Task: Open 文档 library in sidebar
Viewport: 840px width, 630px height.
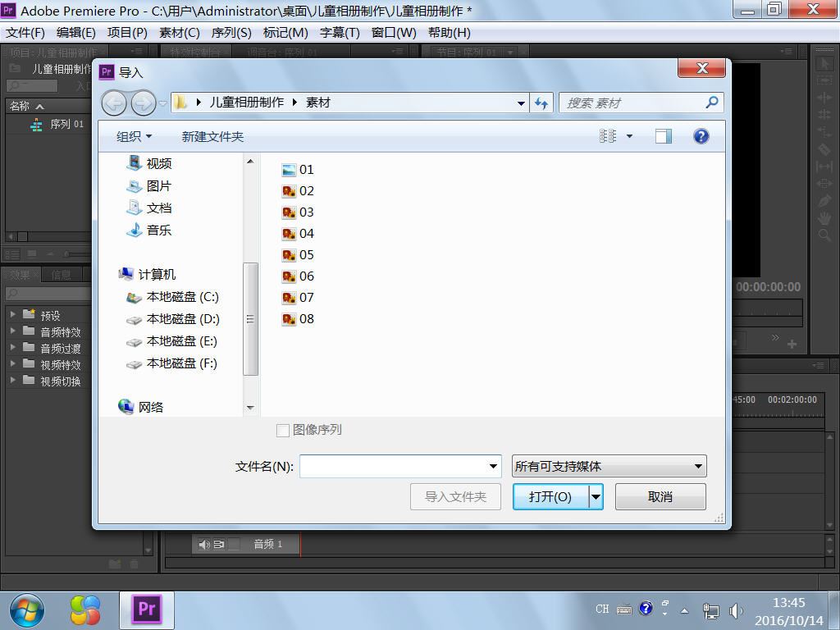Action: [x=149, y=208]
